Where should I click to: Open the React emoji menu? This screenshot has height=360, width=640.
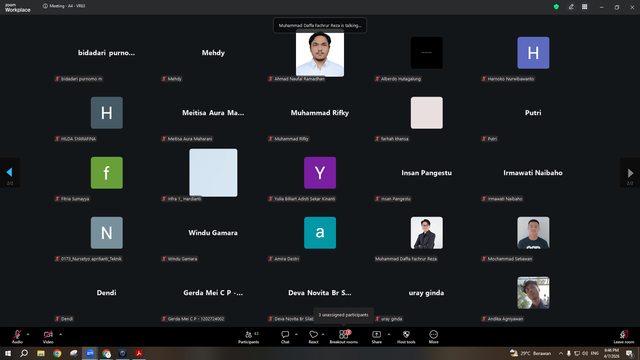[313, 337]
